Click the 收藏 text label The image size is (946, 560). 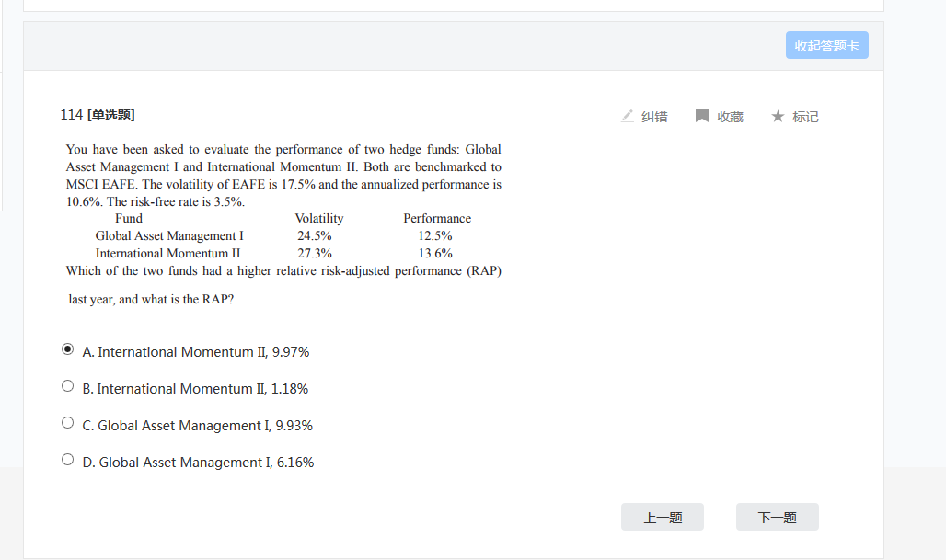click(731, 117)
